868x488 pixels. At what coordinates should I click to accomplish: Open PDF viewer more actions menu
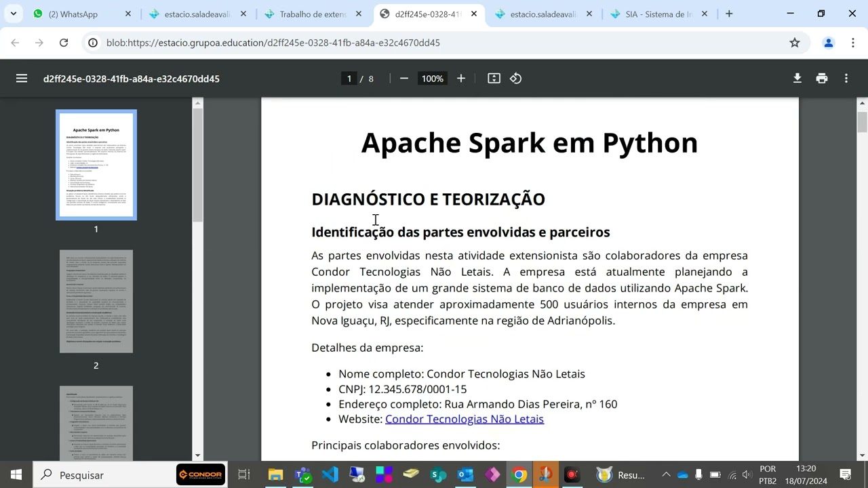click(x=846, y=79)
